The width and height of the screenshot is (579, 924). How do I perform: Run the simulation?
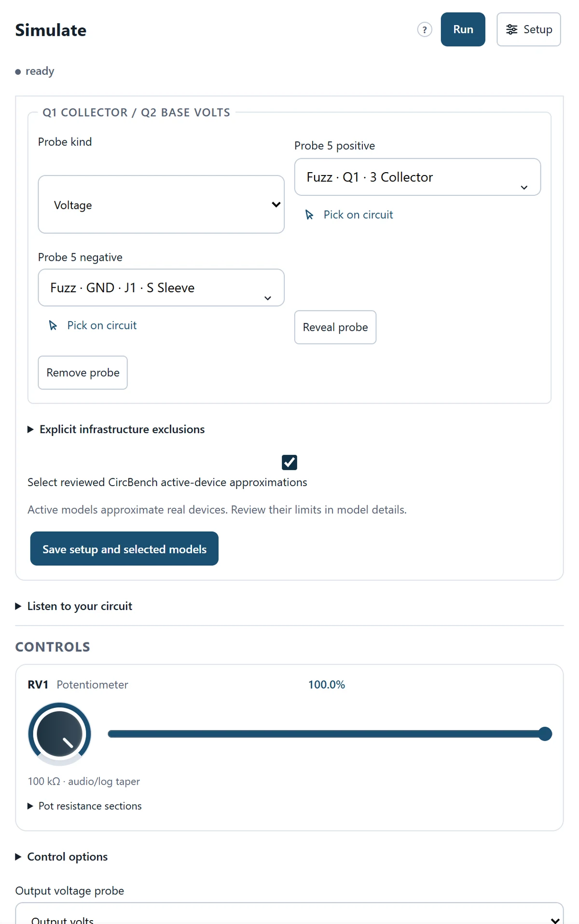tap(463, 29)
